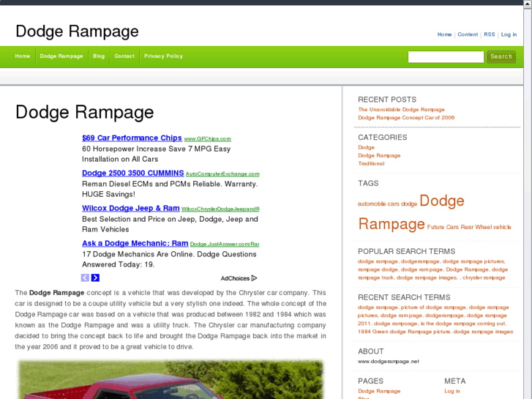Click recent search is the dodge rampage coming out
The height and width of the screenshot is (399, 532).
(462, 324)
